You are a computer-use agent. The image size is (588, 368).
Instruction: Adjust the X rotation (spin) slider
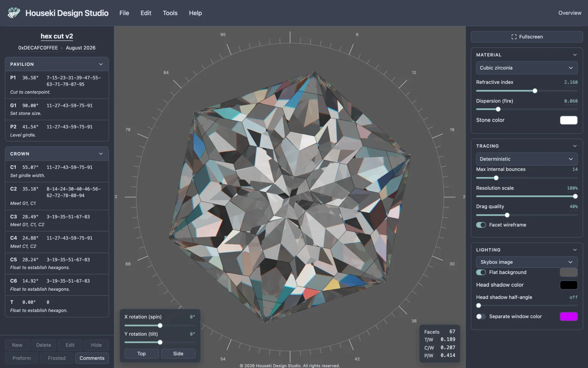pyautogui.click(x=160, y=326)
